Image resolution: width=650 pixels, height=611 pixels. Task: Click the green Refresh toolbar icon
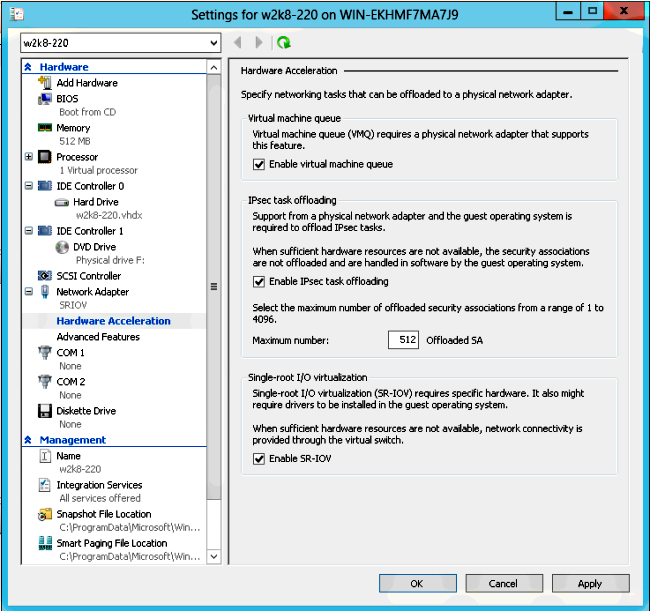tap(284, 42)
